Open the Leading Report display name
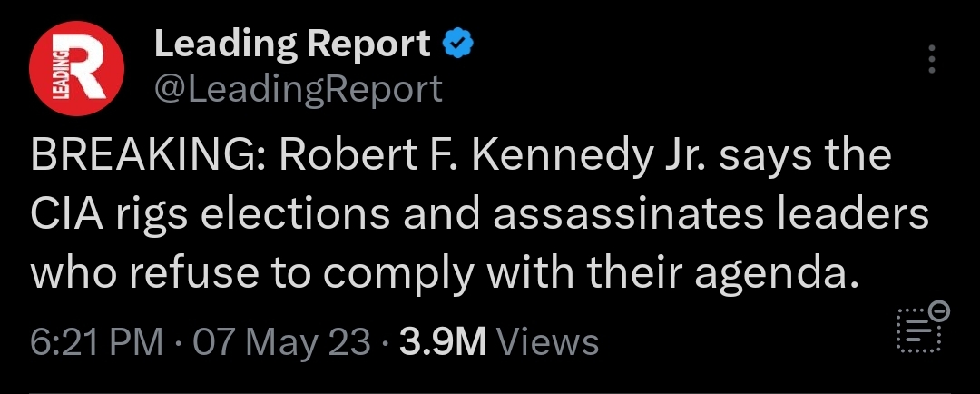Viewport: 980px width, 394px height. [x=292, y=44]
